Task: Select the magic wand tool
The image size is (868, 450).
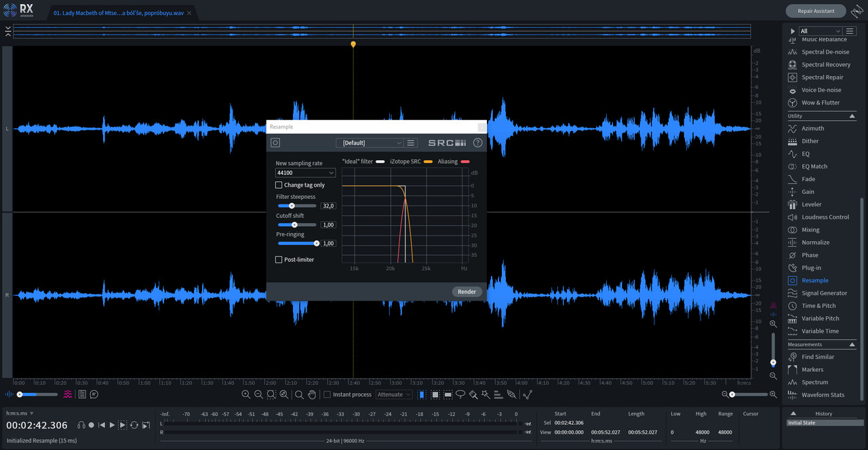Action: (486, 394)
